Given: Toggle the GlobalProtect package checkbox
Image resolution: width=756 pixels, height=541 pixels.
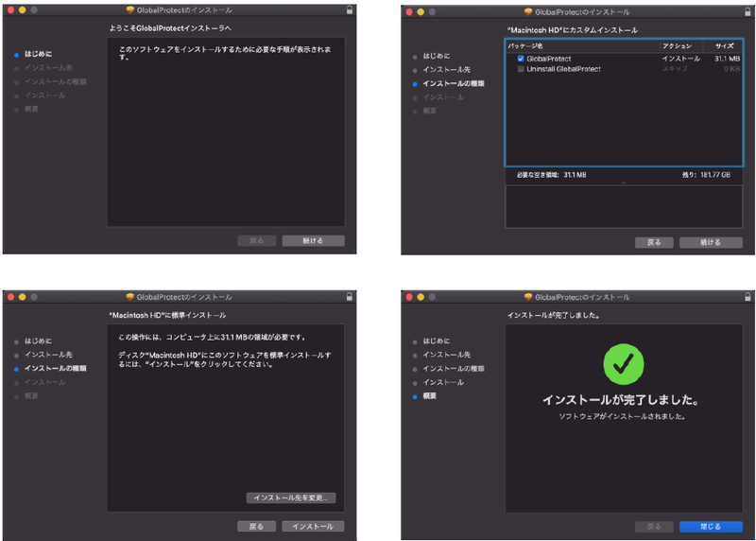Looking at the screenshot, I should click(x=521, y=59).
